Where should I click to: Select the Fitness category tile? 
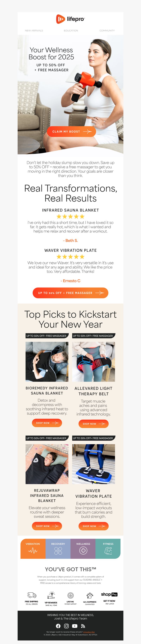point(108,549)
